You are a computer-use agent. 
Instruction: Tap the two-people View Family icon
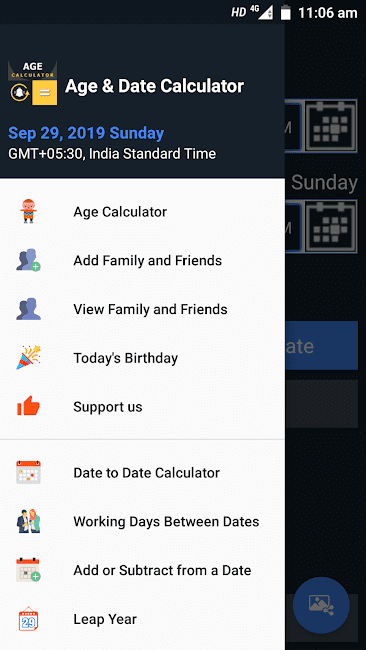(28, 309)
